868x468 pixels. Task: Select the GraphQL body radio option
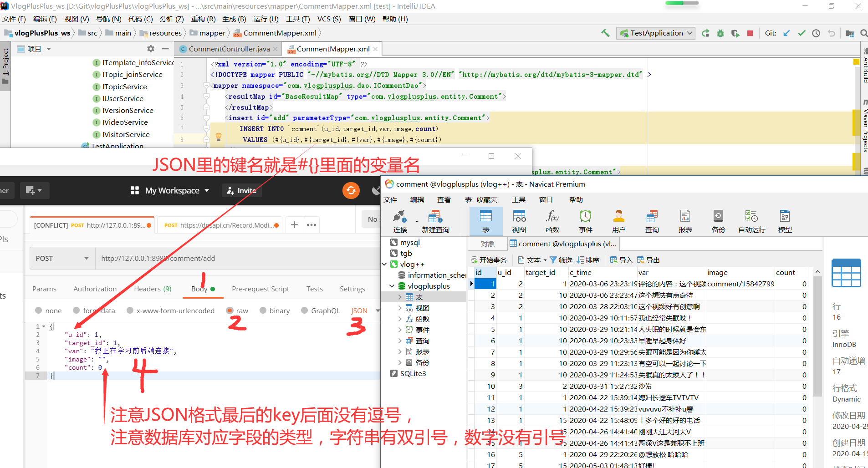[305, 310]
